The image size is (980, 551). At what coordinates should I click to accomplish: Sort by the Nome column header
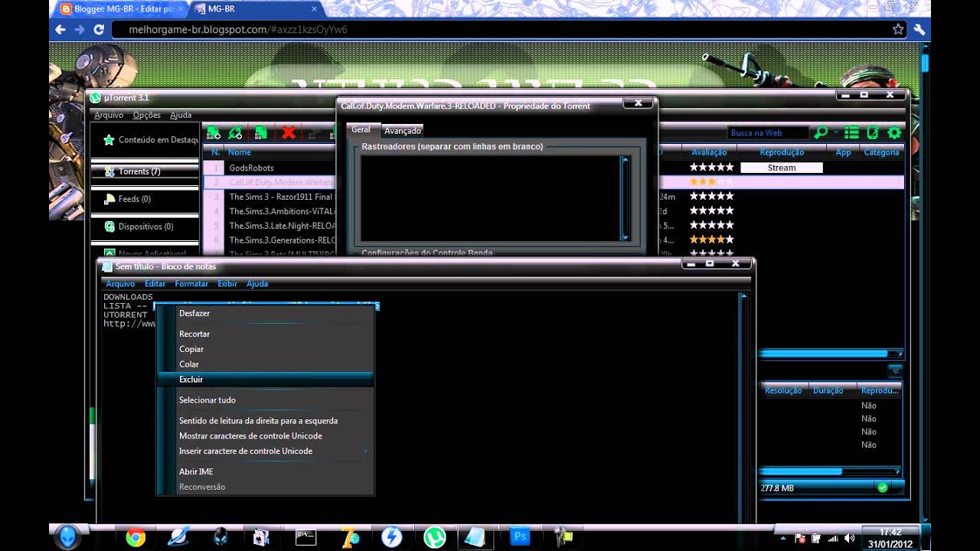240,152
